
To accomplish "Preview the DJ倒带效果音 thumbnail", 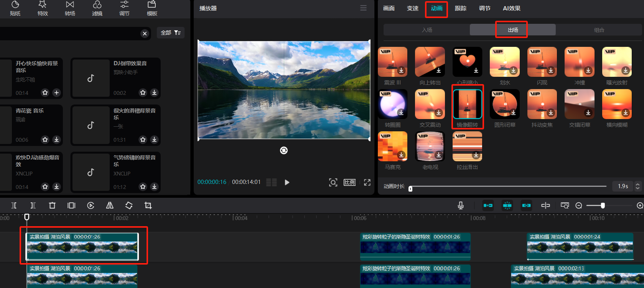I will click(91, 78).
